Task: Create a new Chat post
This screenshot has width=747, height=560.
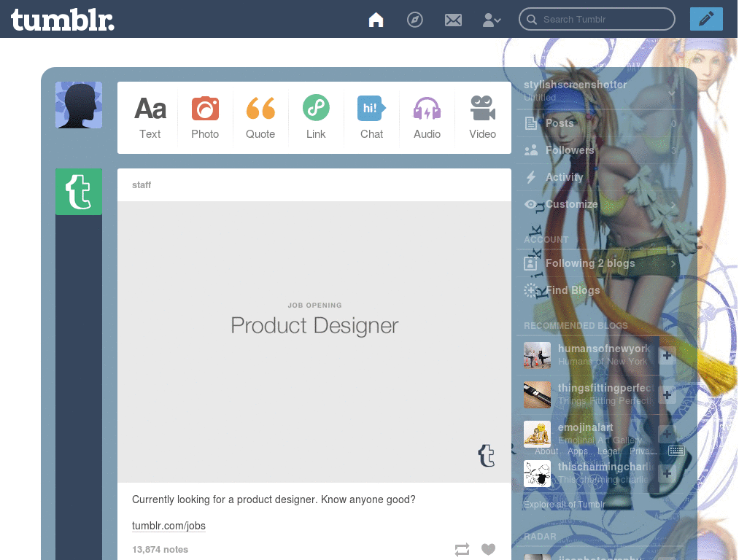Action: (x=371, y=117)
